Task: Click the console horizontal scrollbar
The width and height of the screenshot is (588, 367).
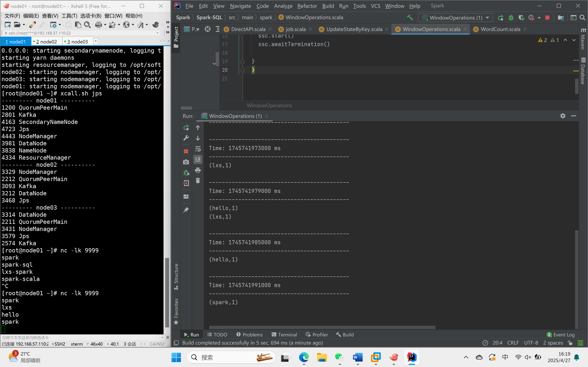Action: click(x=322, y=327)
